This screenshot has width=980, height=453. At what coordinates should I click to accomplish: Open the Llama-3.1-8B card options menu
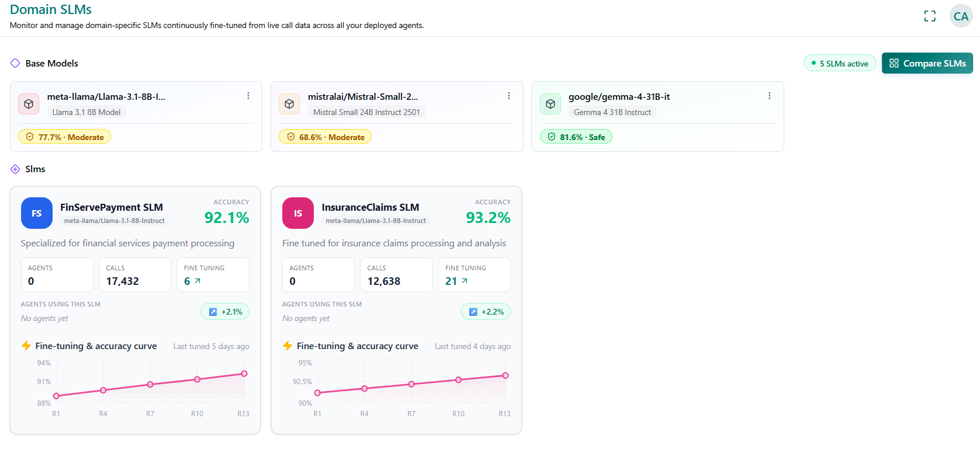pyautogui.click(x=248, y=96)
